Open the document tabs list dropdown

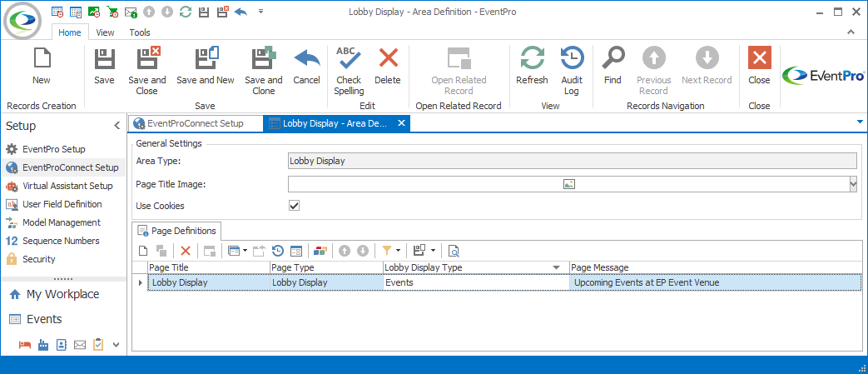(860, 122)
